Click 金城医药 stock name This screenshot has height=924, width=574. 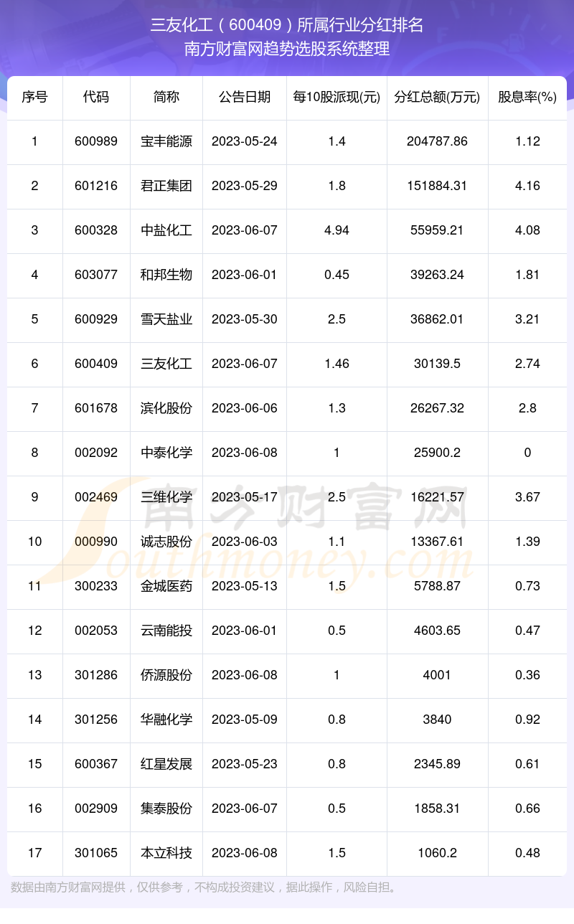tap(166, 586)
